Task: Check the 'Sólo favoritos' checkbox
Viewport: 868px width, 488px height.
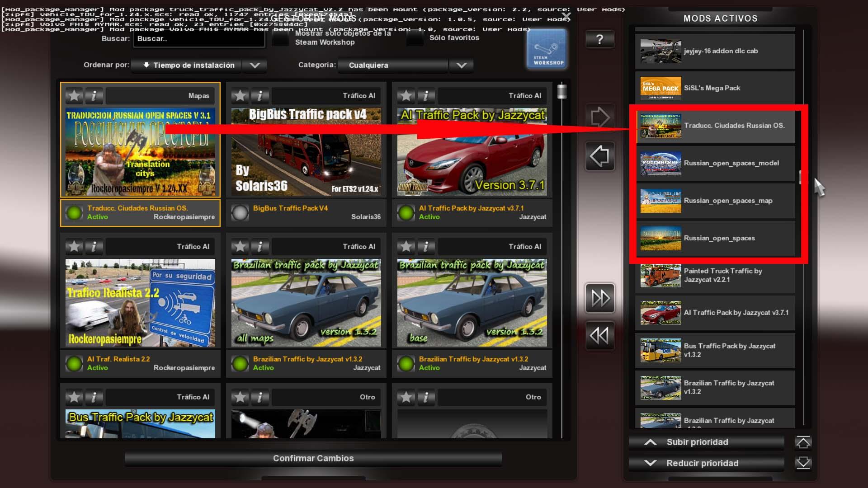Action: (x=415, y=38)
